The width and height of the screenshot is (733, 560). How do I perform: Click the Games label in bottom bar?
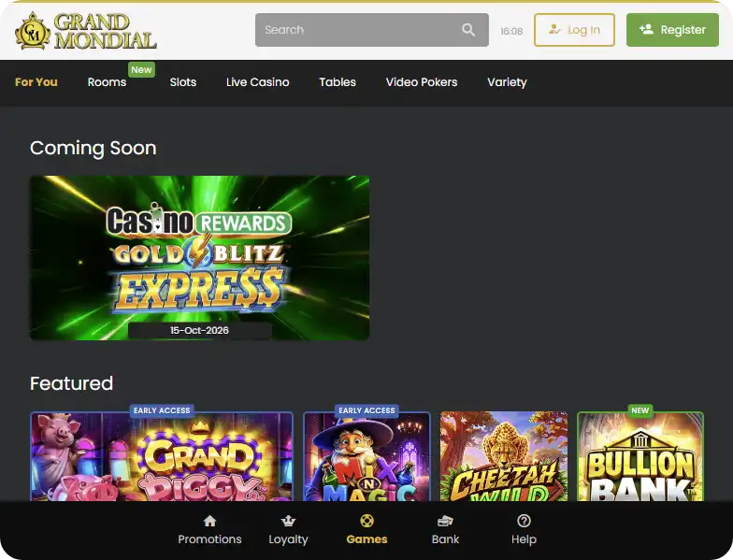366,538
